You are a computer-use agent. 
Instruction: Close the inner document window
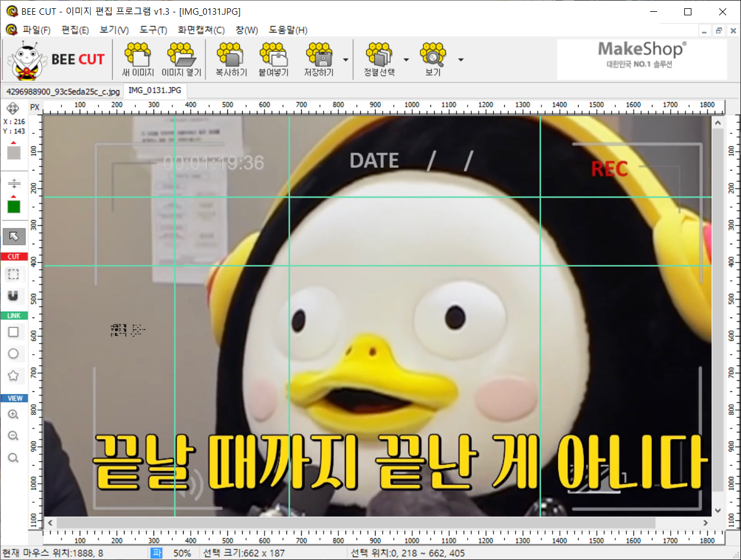click(732, 30)
